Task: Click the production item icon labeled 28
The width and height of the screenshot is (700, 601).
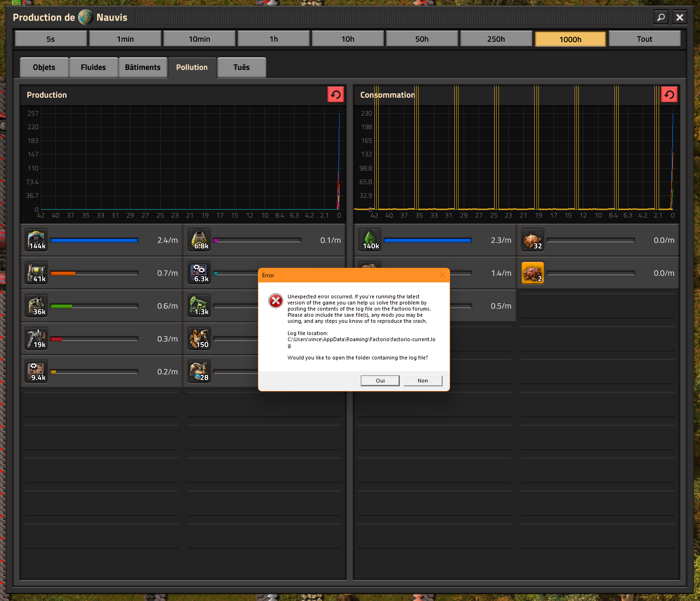Action: point(200,372)
